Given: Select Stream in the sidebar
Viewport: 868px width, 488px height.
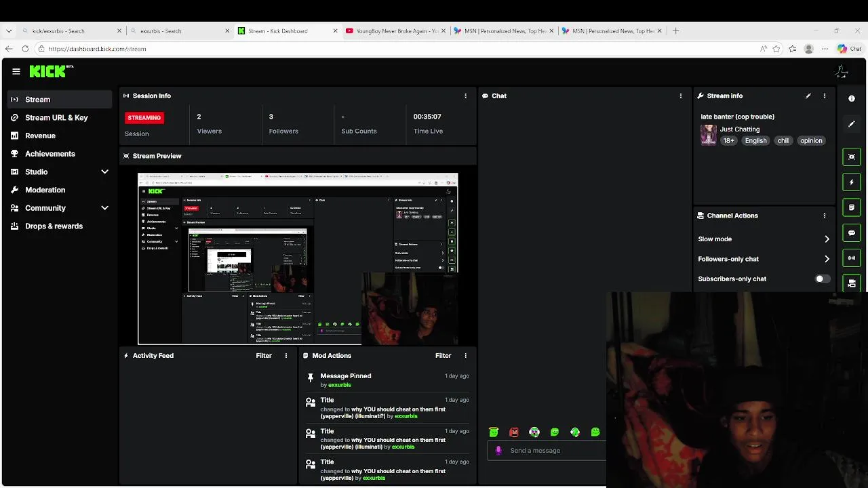Looking at the screenshot, I should (x=60, y=100).
